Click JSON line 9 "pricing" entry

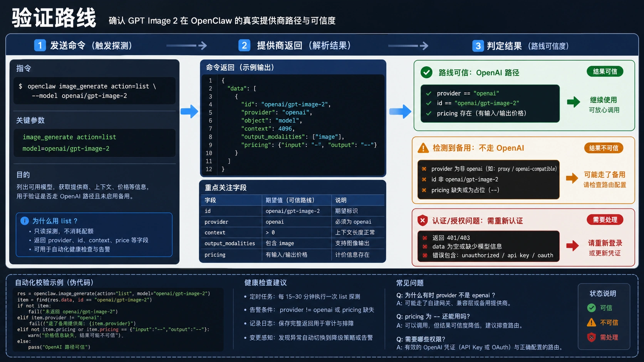click(309, 145)
